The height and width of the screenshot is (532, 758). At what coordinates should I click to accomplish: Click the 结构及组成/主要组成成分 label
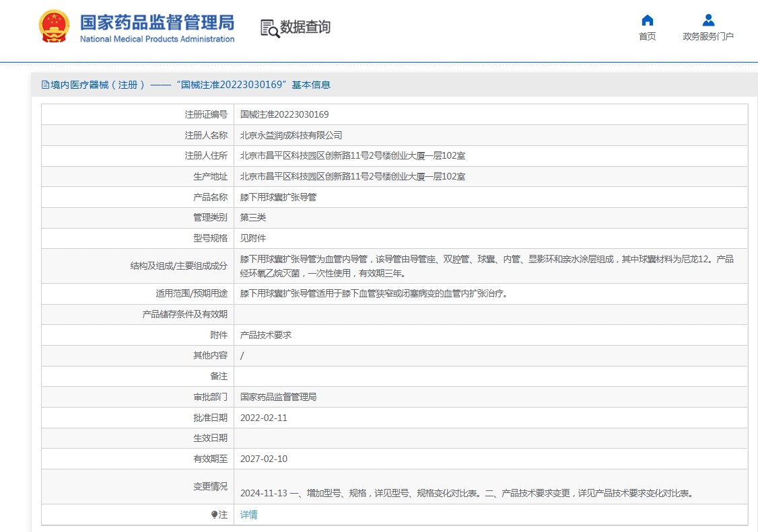click(179, 266)
